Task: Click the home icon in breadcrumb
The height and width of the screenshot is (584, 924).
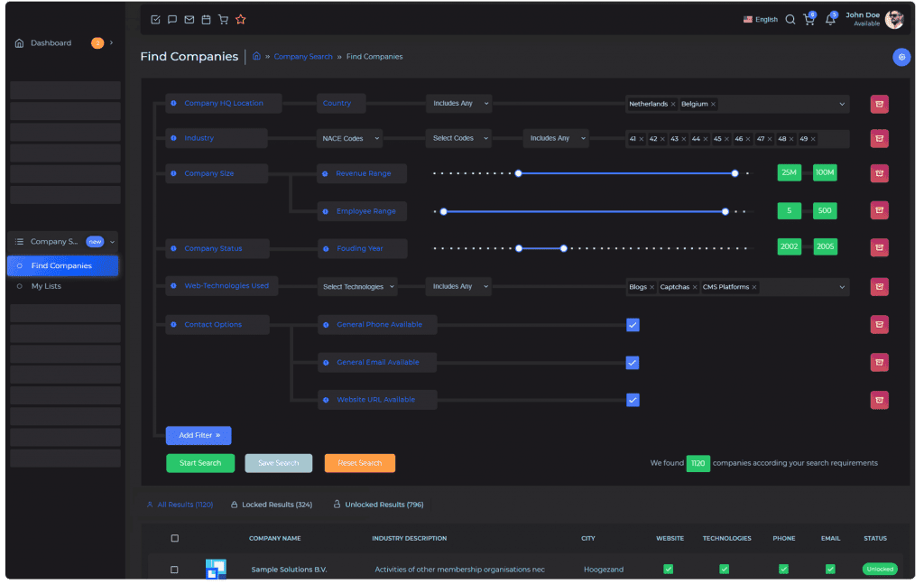Action: pyautogui.click(x=256, y=57)
